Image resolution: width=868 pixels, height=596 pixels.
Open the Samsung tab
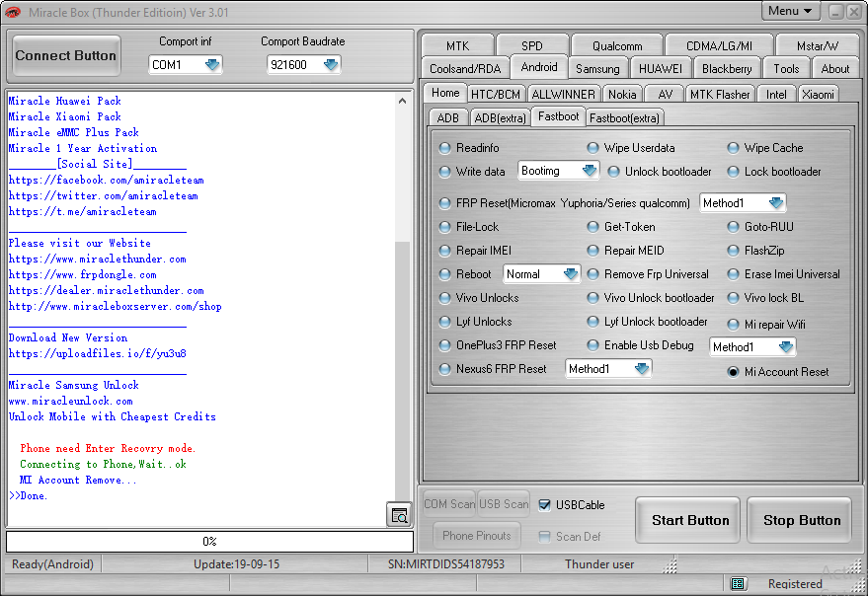(597, 69)
